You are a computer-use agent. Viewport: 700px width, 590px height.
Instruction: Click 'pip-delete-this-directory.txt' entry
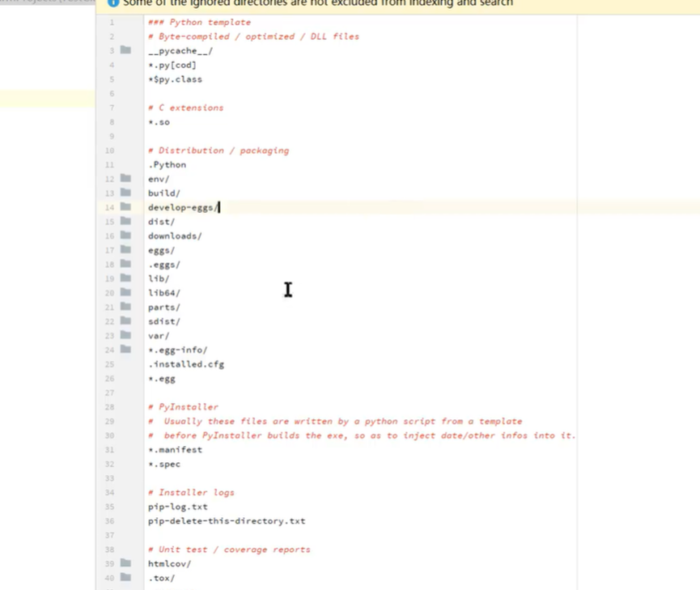point(227,521)
